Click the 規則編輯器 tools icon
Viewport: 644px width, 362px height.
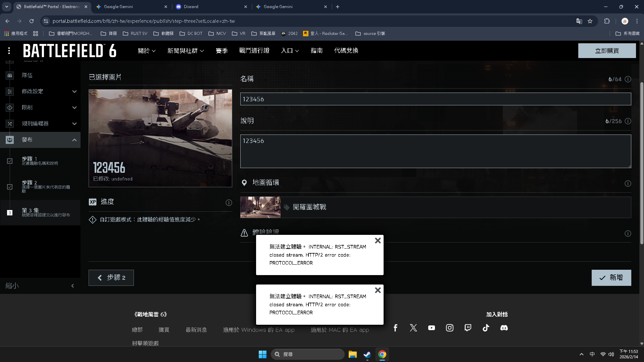coord(10,124)
